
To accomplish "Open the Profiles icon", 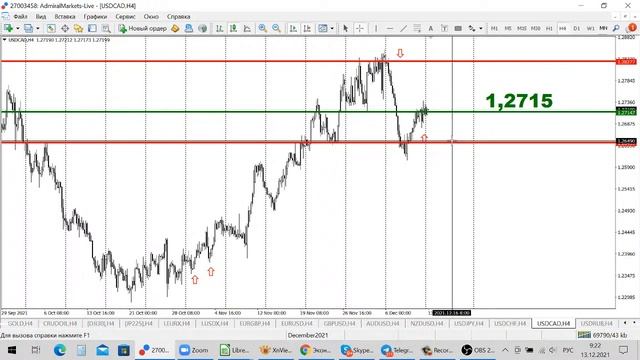I will pyautogui.click(x=28, y=28).
